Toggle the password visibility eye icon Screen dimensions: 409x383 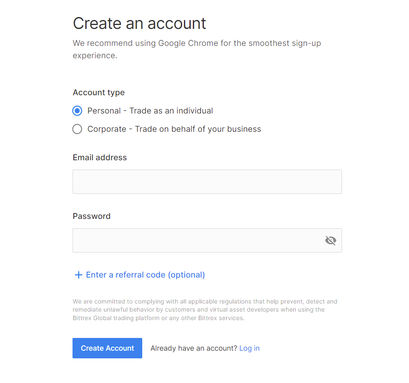[330, 240]
